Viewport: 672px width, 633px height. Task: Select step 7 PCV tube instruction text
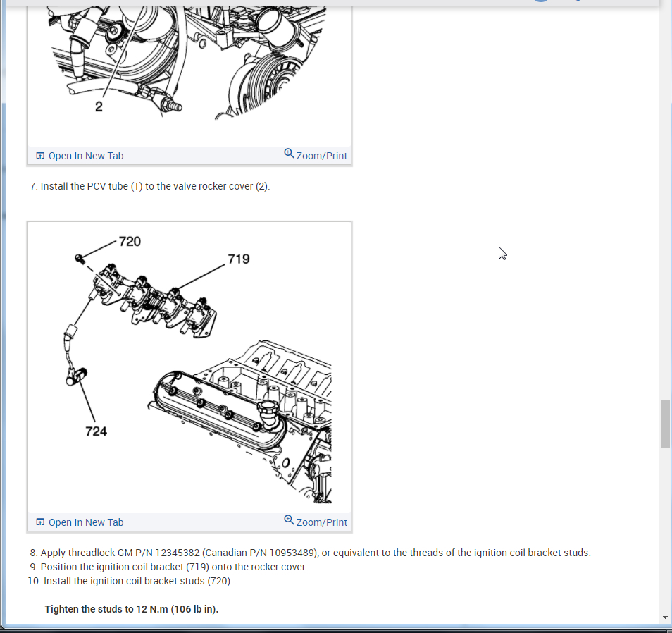click(x=149, y=186)
